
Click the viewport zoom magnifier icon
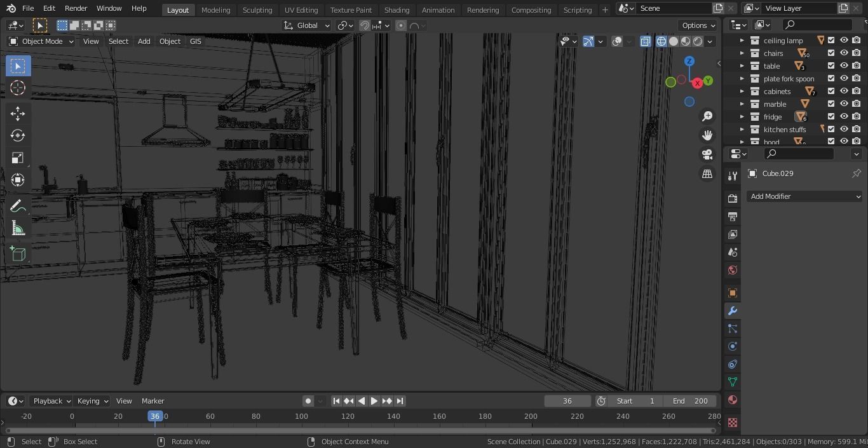707,116
